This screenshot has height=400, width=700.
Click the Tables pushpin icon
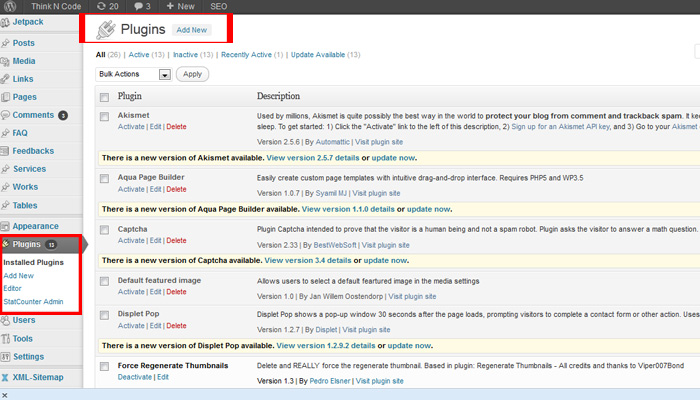click(5, 205)
